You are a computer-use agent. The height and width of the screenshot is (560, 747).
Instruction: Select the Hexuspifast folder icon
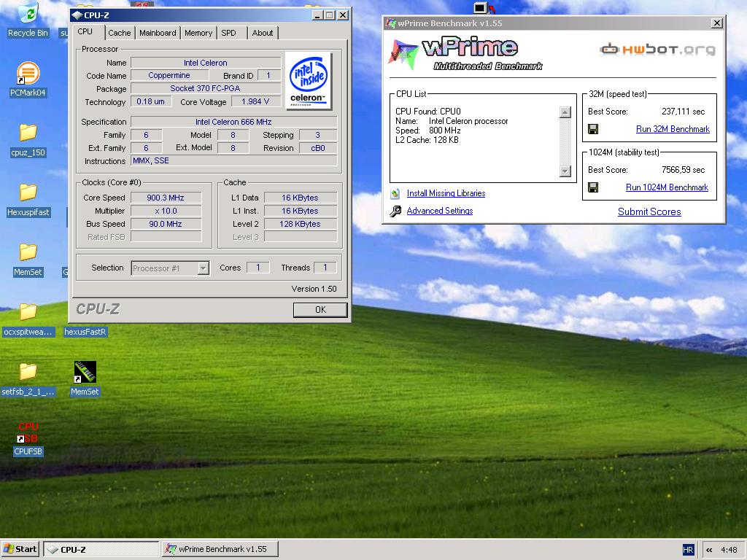pyautogui.click(x=28, y=192)
